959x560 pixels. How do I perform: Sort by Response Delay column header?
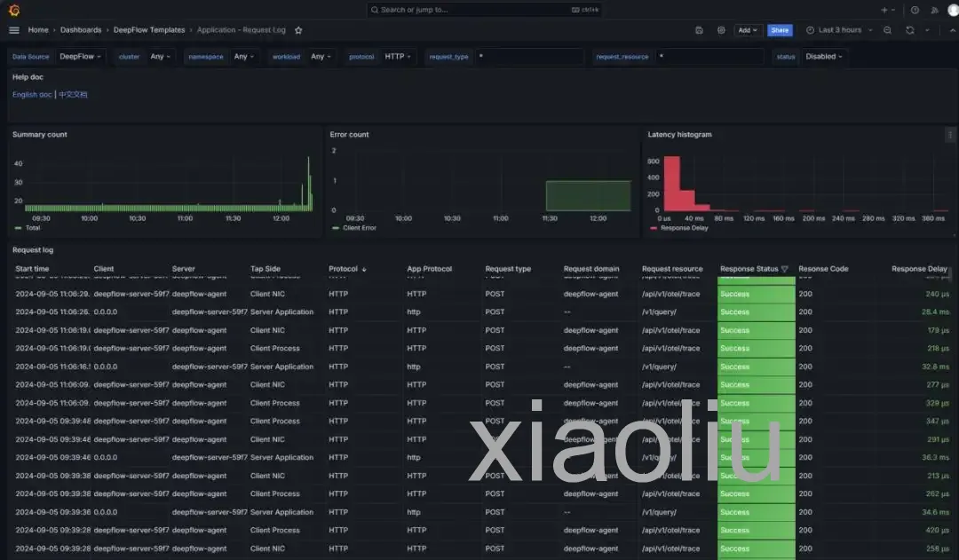[919, 269]
